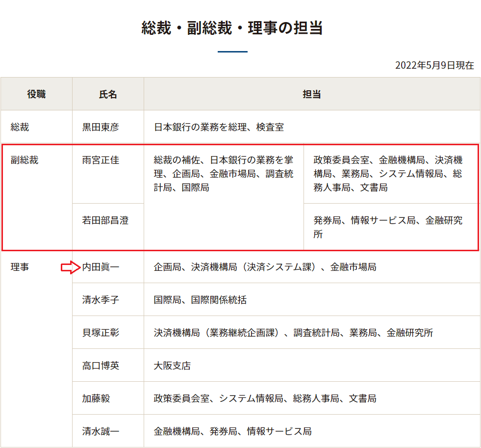Select the 氏名 column header
Viewport: 481px width, 448px height.
[x=108, y=94]
